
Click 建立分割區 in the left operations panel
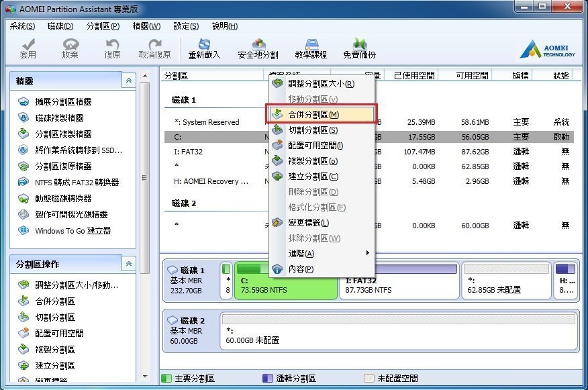click(46, 366)
